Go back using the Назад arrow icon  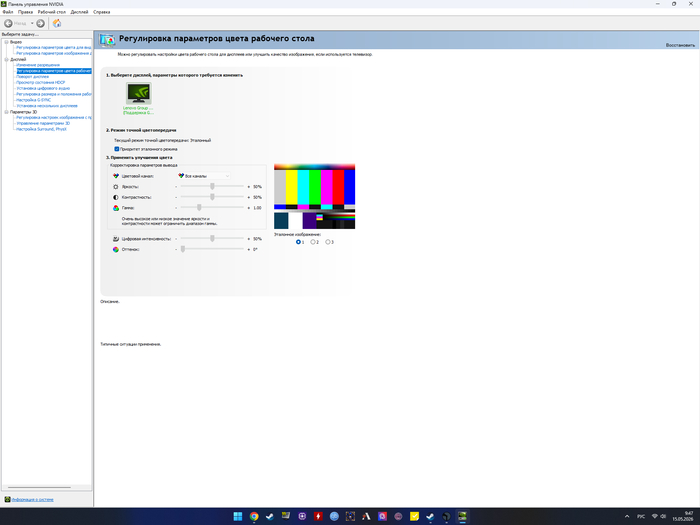click(8, 23)
